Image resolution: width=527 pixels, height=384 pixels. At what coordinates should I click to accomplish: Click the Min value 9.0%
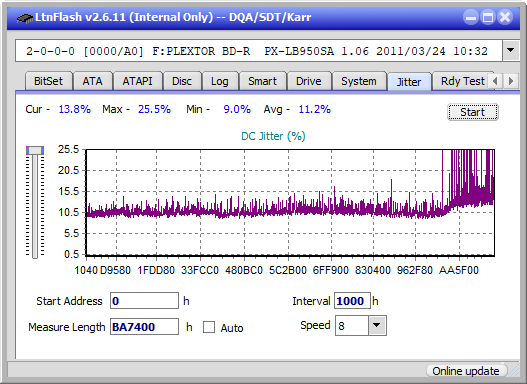click(237, 109)
